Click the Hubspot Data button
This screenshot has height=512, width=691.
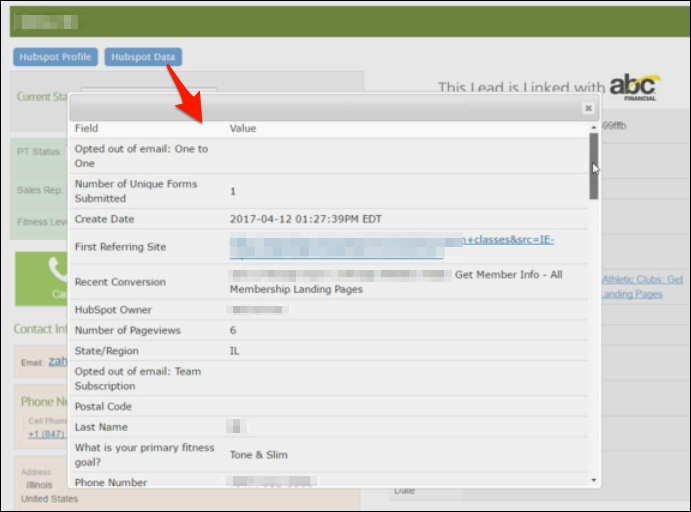[143, 57]
